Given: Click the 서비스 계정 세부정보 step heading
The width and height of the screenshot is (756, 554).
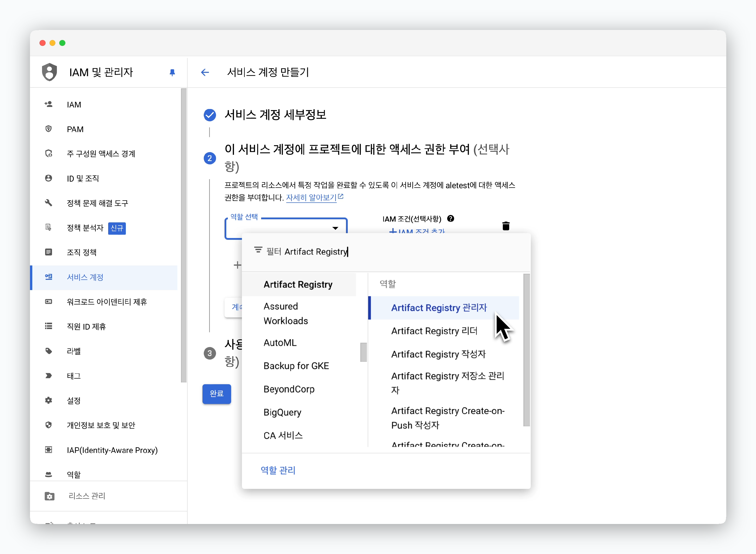Looking at the screenshot, I should tap(275, 115).
